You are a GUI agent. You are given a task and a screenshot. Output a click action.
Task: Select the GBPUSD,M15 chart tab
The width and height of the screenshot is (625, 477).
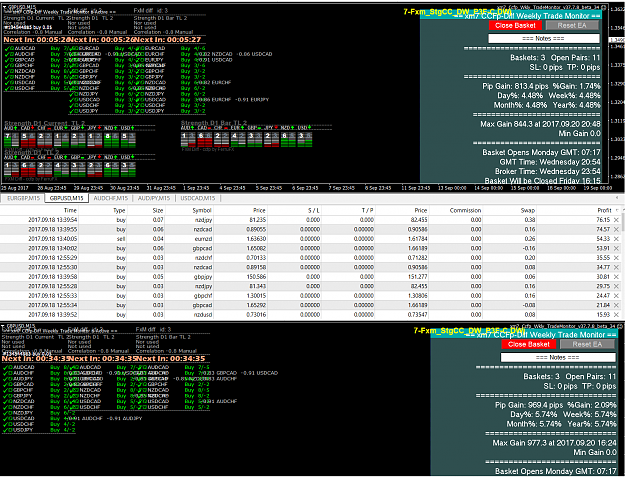pos(67,198)
